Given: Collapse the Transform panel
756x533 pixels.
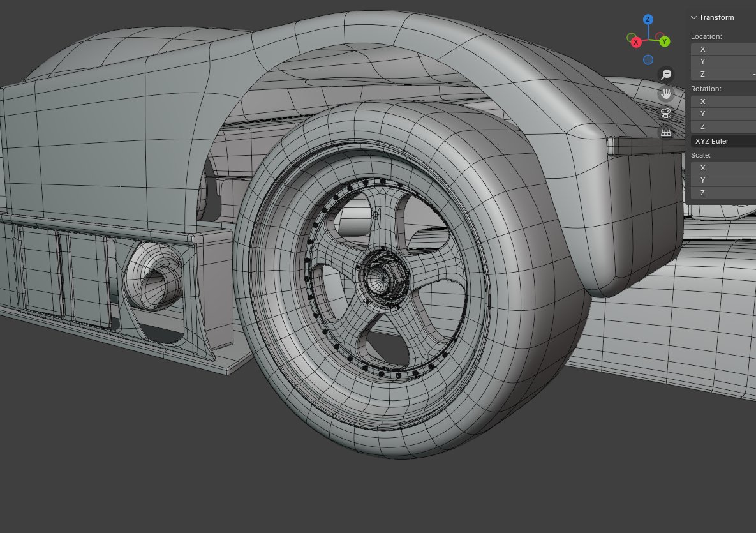Looking at the screenshot, I should point(713,17).
